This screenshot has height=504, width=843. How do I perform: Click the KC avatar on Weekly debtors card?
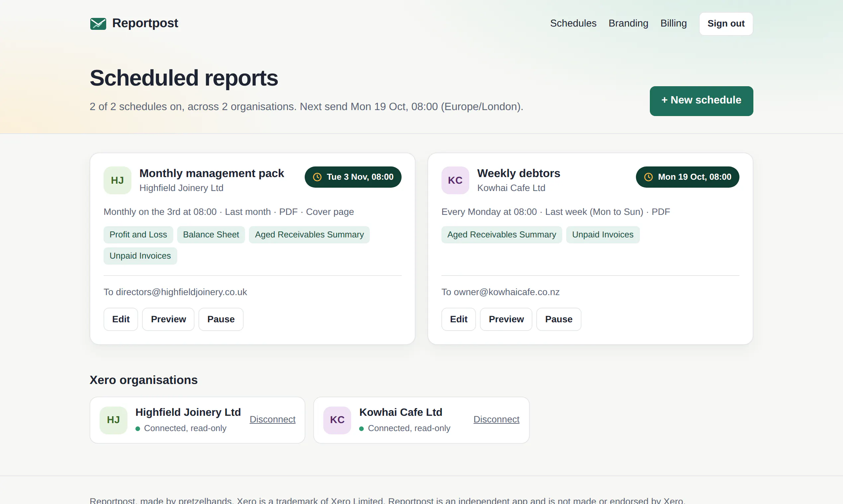pyautogui.click(x=455, y=180)
